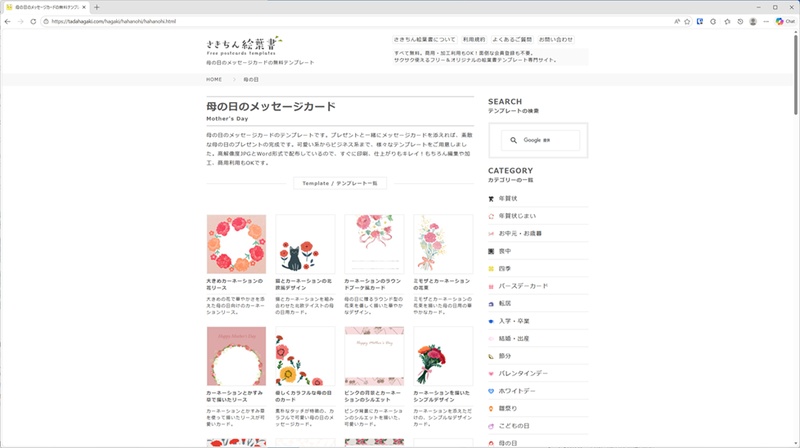Click the 入学・卒業 category icon
The height and width of the screenshot is (448, 800).
tap(491, 321)
